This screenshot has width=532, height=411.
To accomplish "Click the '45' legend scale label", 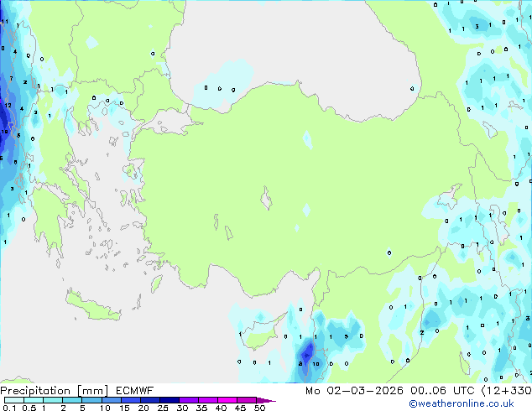I will (x=240, y=408).
